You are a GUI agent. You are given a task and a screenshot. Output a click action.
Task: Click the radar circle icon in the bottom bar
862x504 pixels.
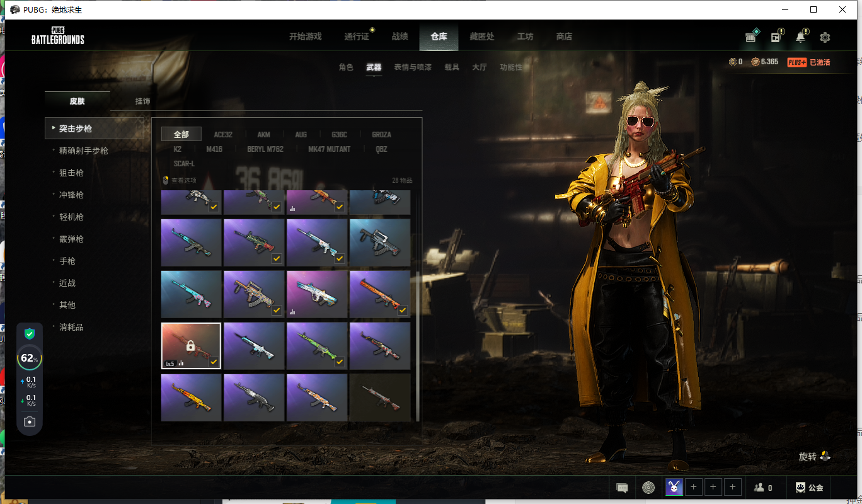click(648, 488)
